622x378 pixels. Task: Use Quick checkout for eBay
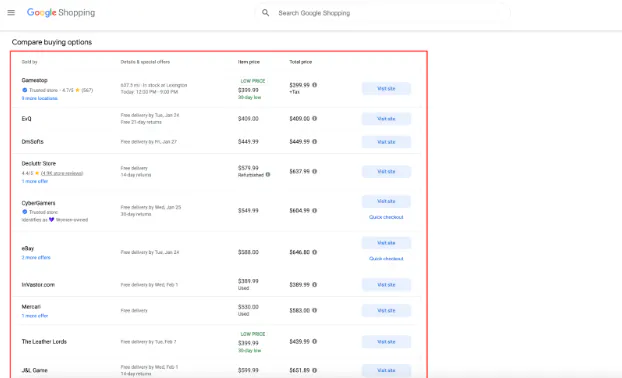point(386,259)
